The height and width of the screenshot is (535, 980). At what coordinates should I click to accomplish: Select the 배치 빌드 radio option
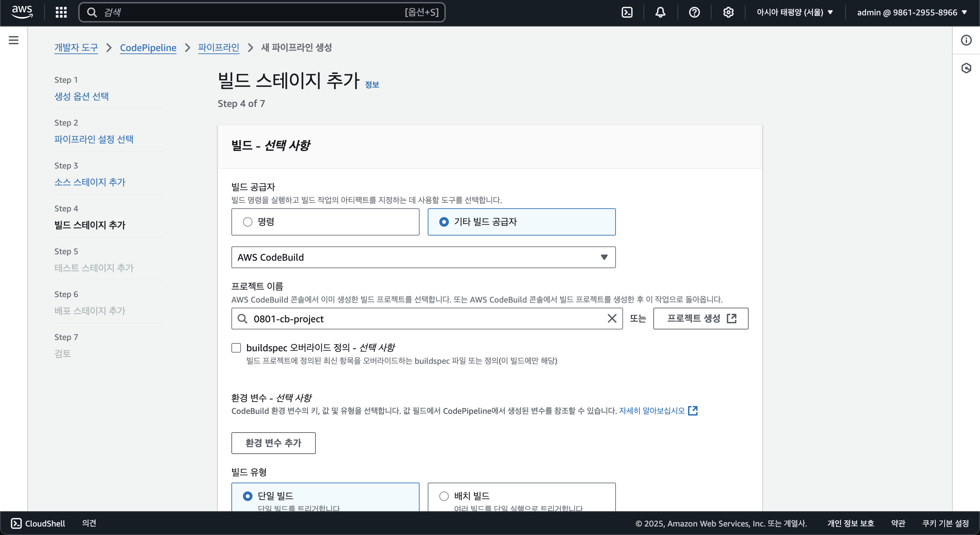click(x=444, y=496)
